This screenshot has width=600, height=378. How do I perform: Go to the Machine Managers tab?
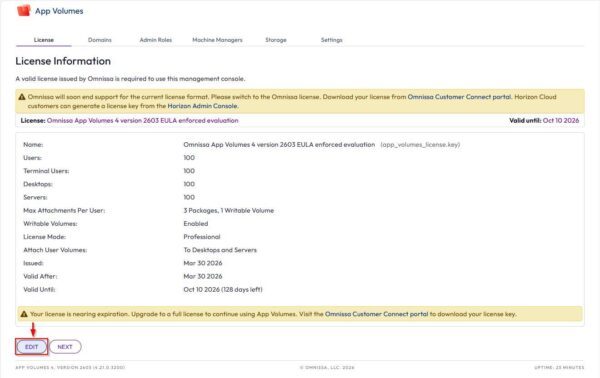(x=217, y=40)
